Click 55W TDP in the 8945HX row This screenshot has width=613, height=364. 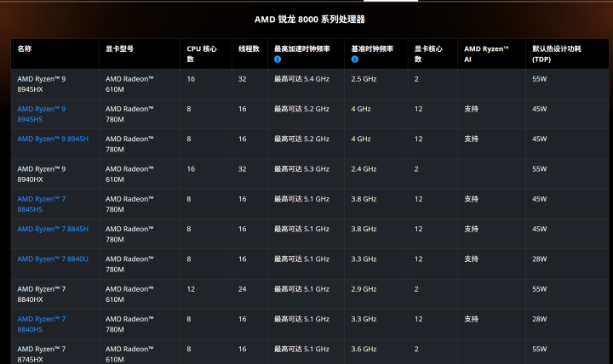tap(540, 79)
